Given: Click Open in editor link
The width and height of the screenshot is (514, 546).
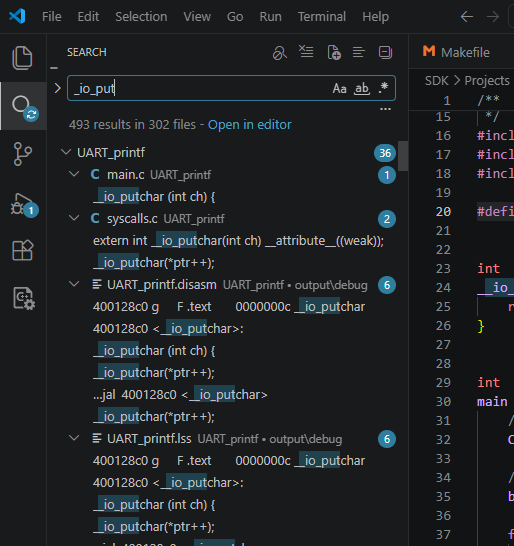Looking at the screenshot, I should pos(249,124).
